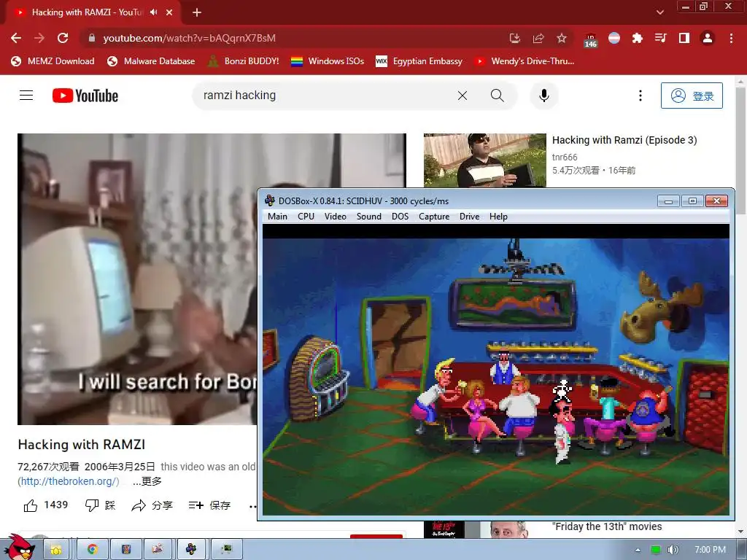Open the Malware Database bookmark
Image resolution: width=747 pixels, height=560 pixels.
[x=151, y=61]
